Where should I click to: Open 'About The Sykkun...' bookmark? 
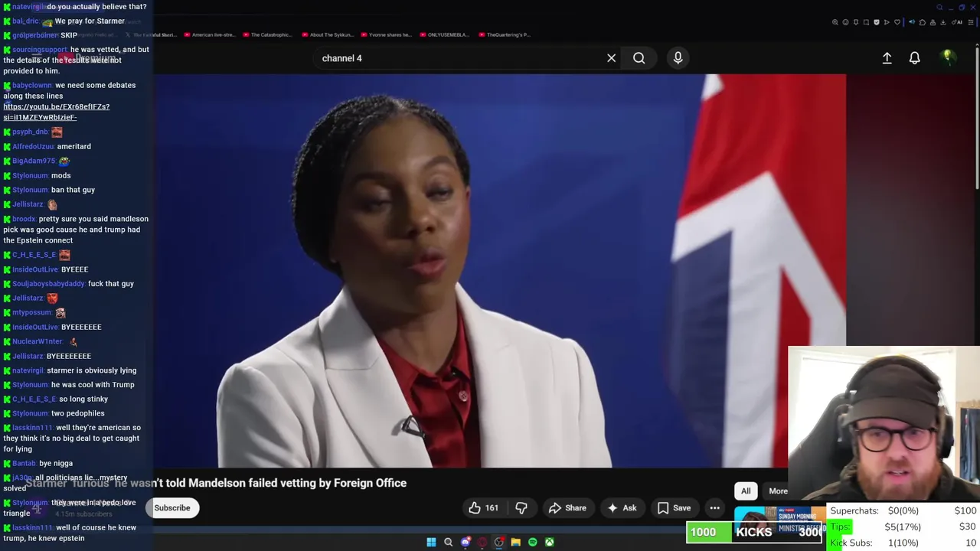(x=328, y=34)
